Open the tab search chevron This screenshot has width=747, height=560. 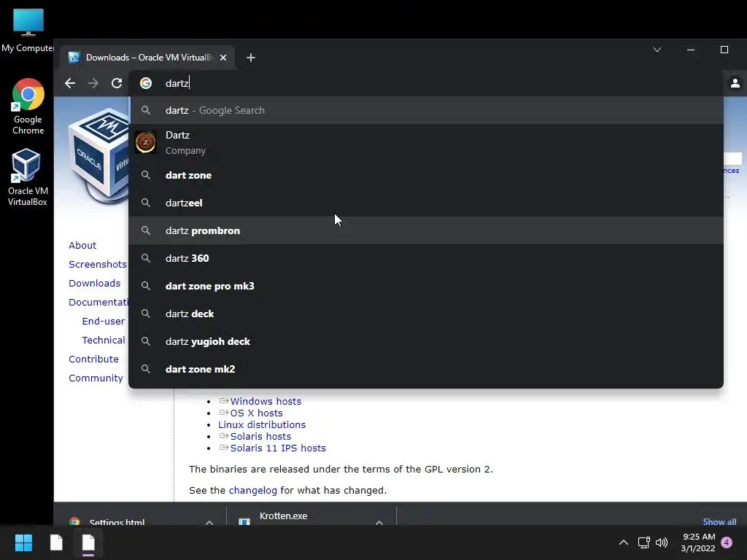click(x=657, y=50)
